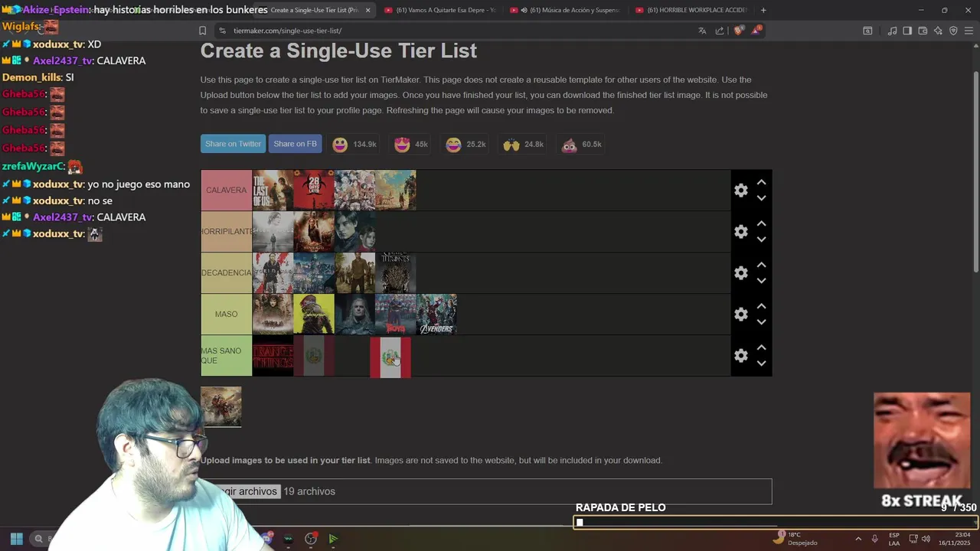Click the MASO tier label
This screenshot has width=980, height=551.
pos(227,315)
